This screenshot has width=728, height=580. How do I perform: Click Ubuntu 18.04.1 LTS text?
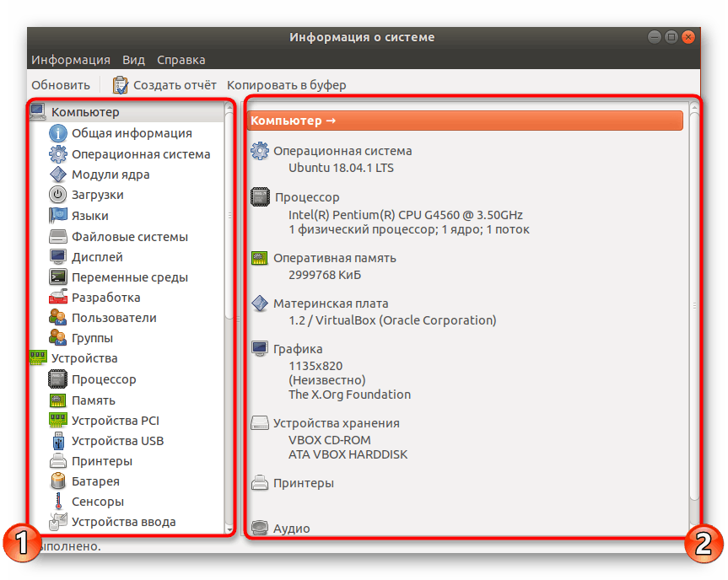pos(342,168)
